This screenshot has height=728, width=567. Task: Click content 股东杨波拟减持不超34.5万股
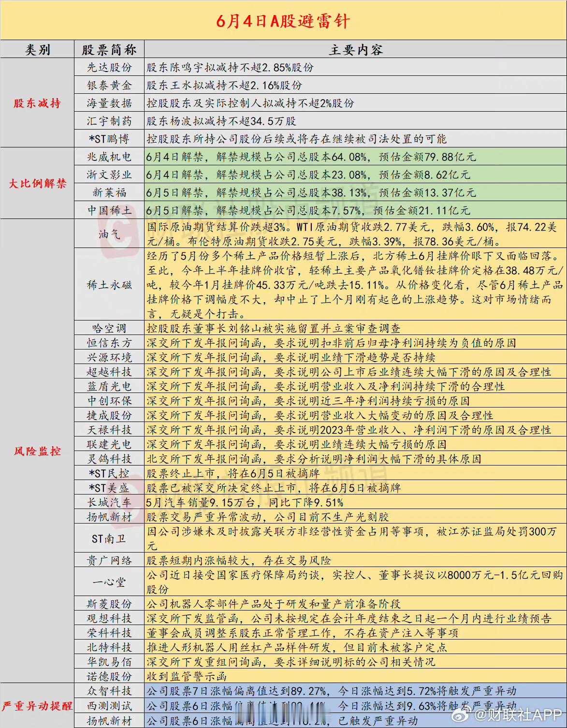point(221,121)
